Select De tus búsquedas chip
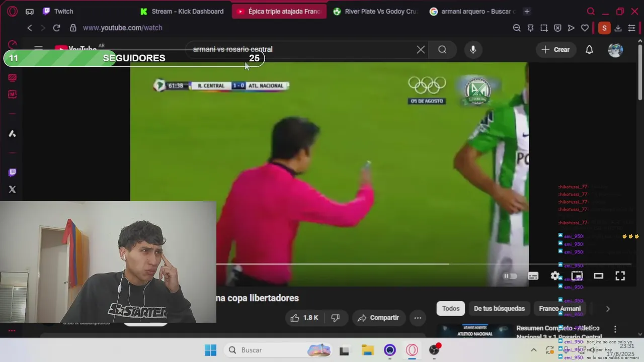The height and width of the screenshot is (362, 644). click(x=499, y=309)
